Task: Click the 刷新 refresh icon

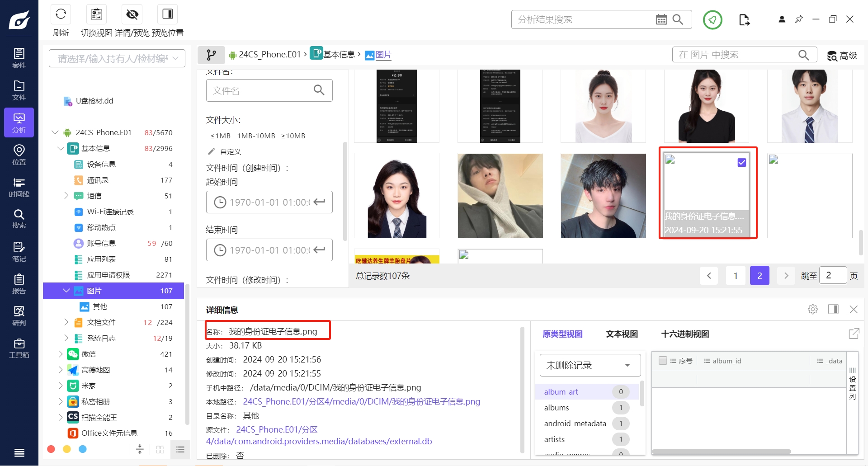Action: [x=61, y=14]
